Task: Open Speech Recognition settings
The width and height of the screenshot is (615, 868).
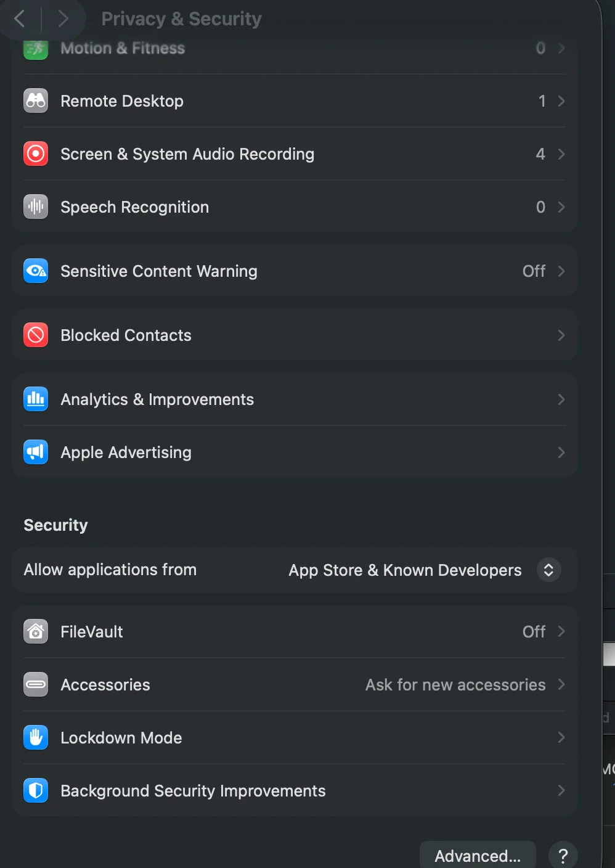Action: coord(134,207)
